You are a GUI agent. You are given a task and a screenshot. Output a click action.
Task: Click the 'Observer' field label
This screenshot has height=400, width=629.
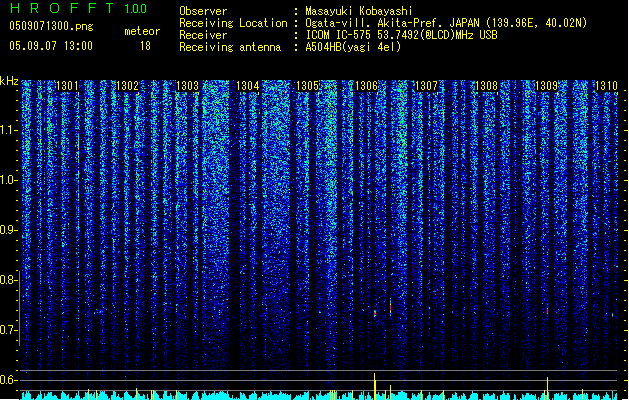point(203,11)
